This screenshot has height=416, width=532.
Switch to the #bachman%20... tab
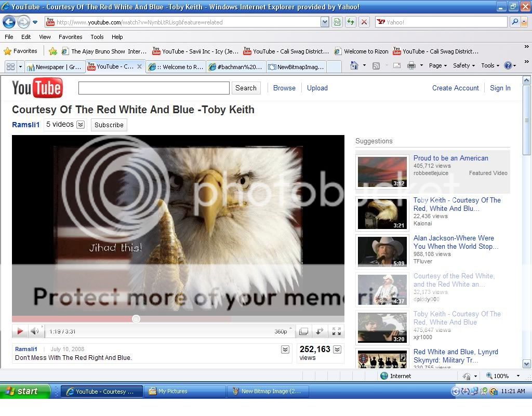pos(236,67)
